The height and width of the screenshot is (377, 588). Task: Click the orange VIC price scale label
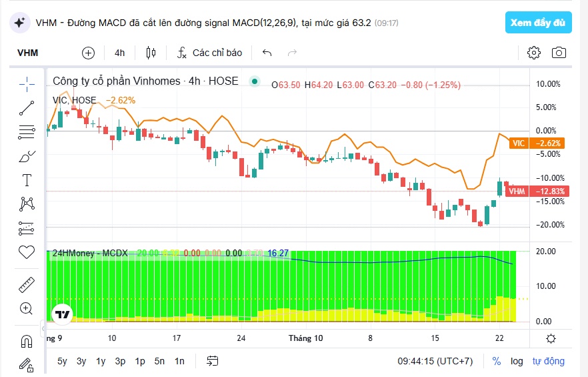pos(537,143)
